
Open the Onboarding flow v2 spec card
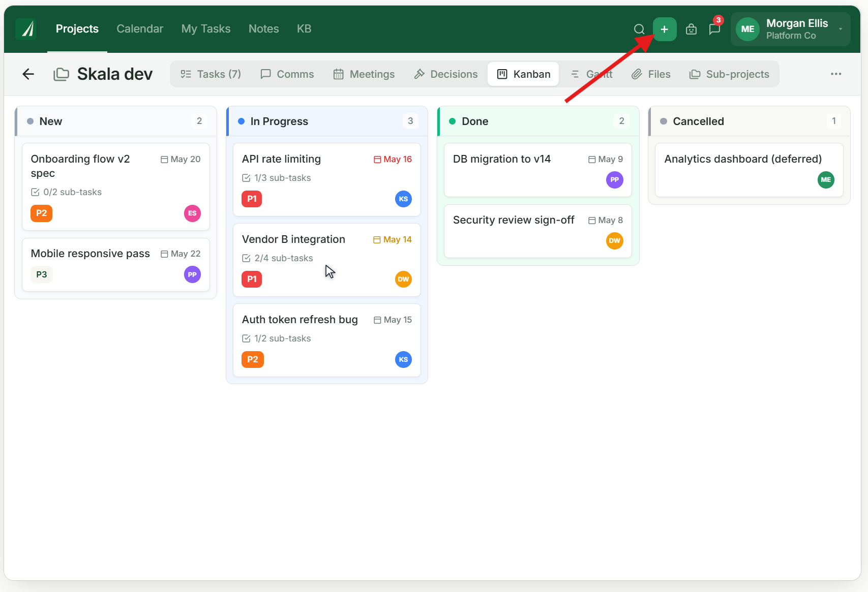point(116,186)
